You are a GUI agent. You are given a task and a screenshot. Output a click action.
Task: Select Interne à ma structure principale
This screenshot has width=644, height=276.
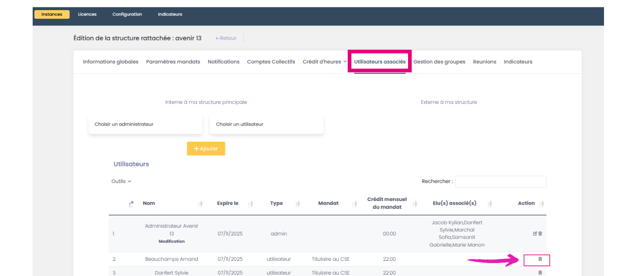[206, 102]
